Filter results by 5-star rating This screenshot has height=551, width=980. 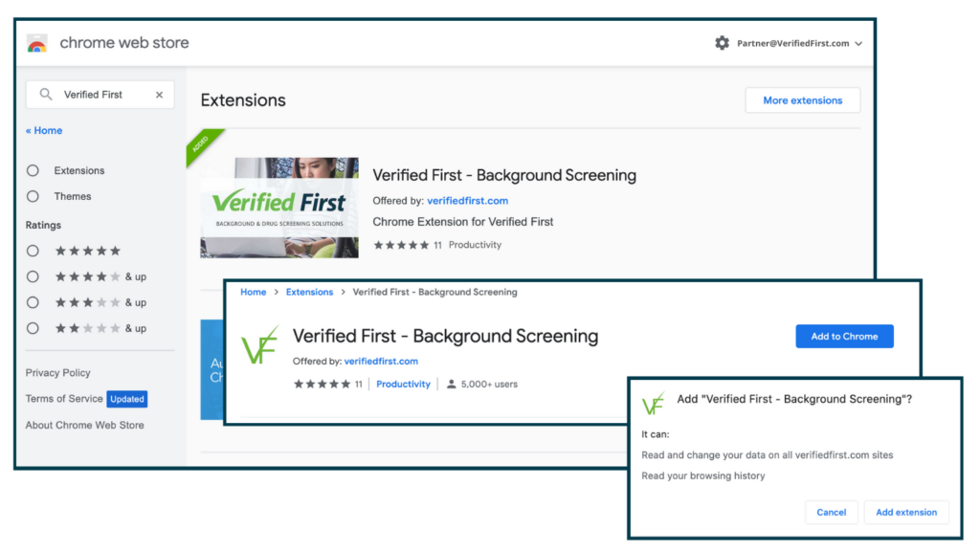click(x=33, y=251)
